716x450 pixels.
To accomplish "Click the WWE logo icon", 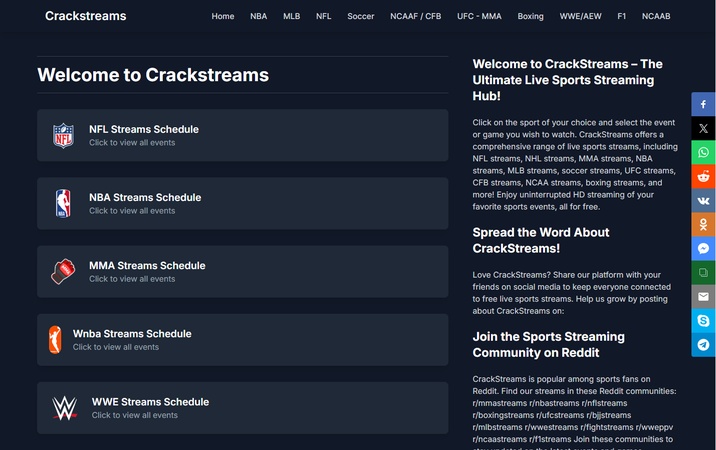I will [x=64, y=408].
